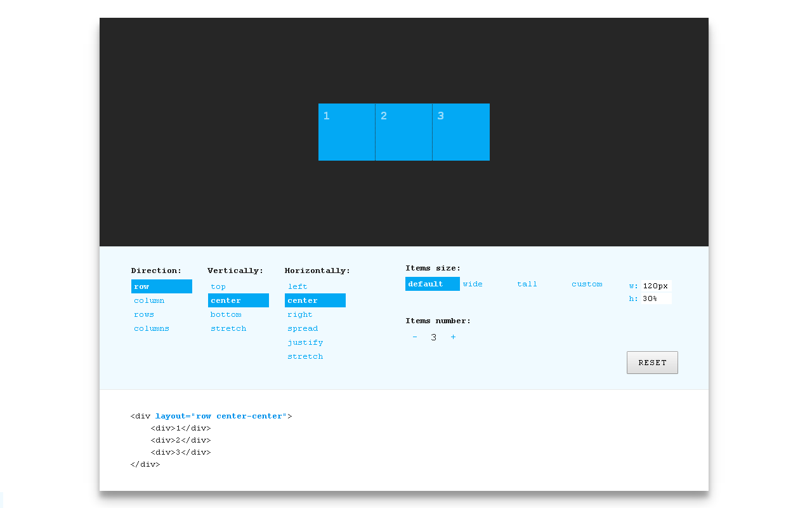Set vertical alignment to stretch
The image size is (812, 508).
pyautogui.click(x=228, y=328)
